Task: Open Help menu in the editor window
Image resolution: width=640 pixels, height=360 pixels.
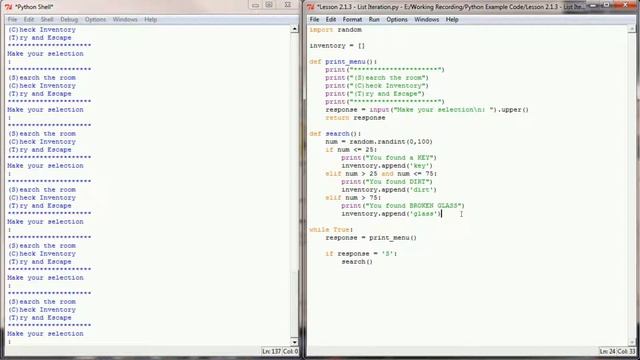Action: coord(452,20)
